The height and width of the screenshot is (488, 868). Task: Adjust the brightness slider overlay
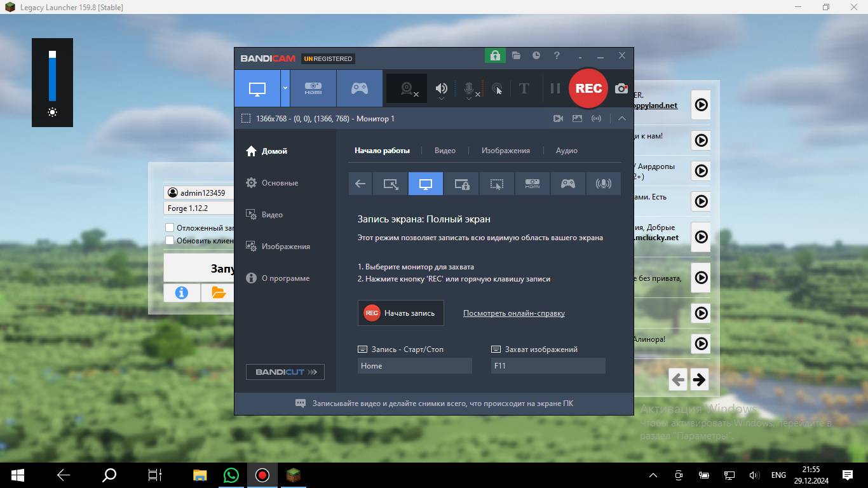(52, 76)
